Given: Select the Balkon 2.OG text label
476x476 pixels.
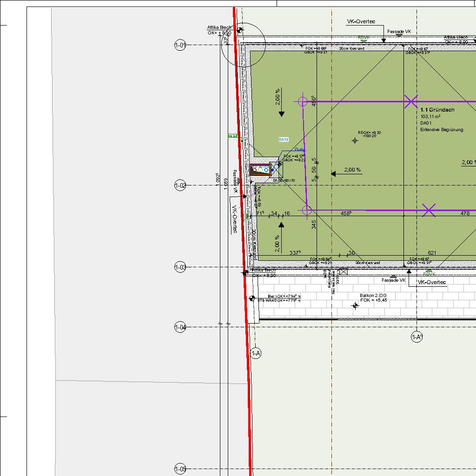Looking at the screenshot, I should click(x=373, y=296).
